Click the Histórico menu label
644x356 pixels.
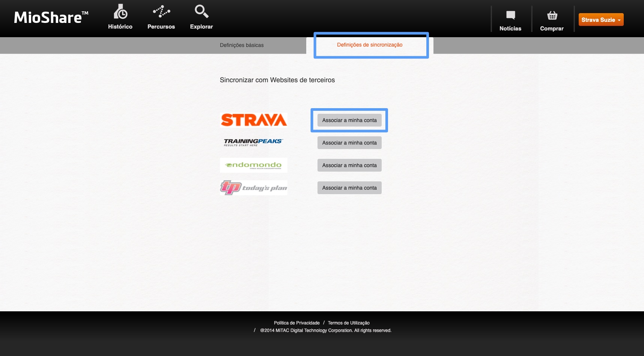pos(120,27)
